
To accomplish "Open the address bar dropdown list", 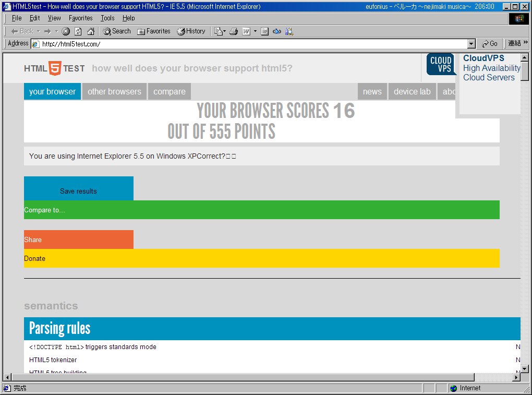I will 471,44.
